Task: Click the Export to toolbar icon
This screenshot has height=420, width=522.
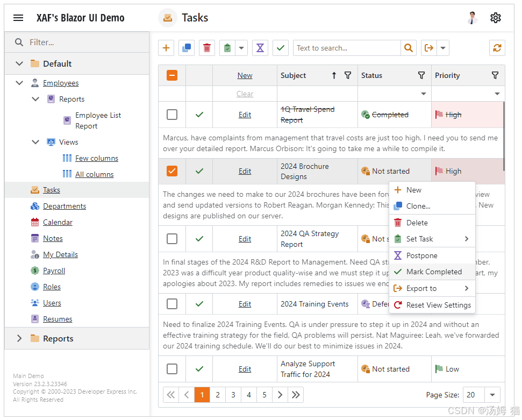Action: pyautogui.click(x=429, y=48)
